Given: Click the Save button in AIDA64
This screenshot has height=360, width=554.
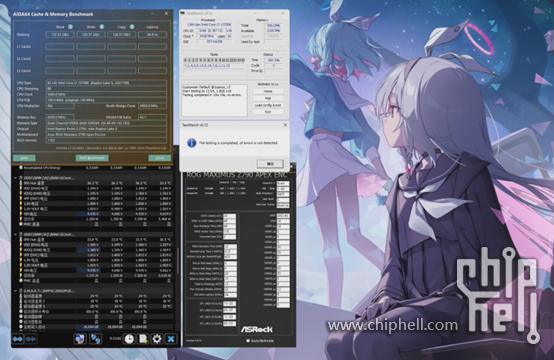Looking at the screenshot, I should pos(24,158).
